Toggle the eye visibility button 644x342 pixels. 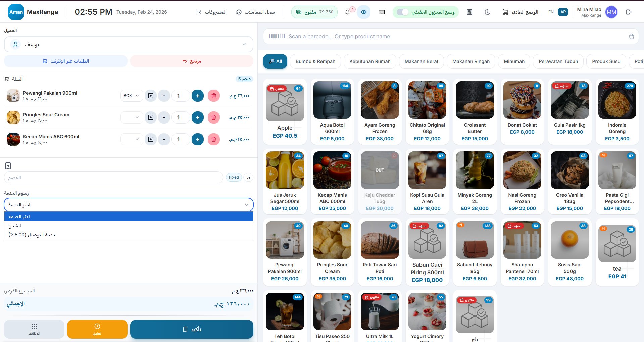[364, 12]
